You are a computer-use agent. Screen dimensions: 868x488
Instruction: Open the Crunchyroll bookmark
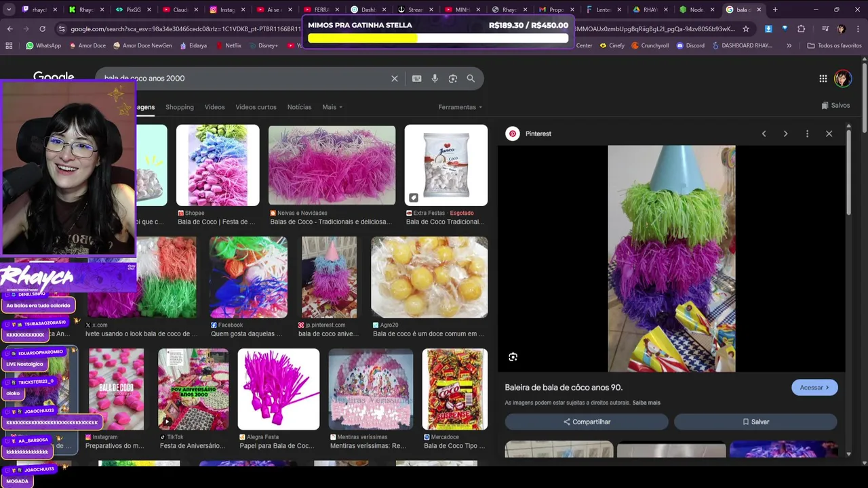pos(650,45)
